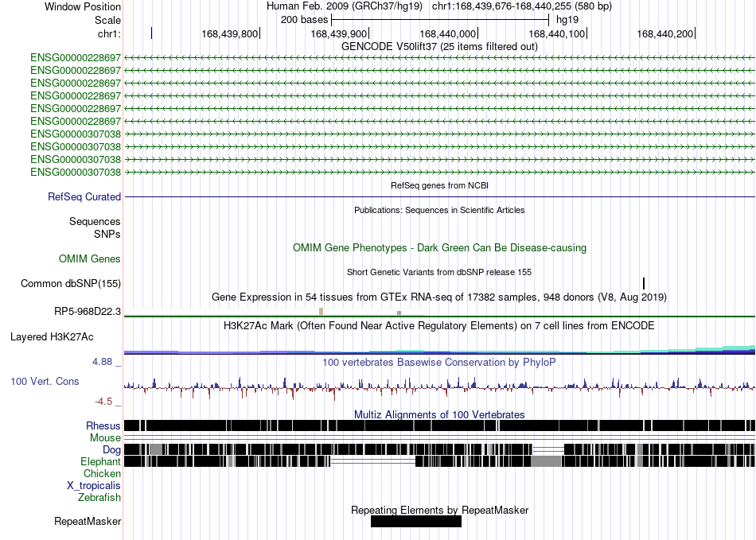Viewport: 756px width, 540px height.
Task: Click the "Elephant" species label
Action: pos(100,461)
